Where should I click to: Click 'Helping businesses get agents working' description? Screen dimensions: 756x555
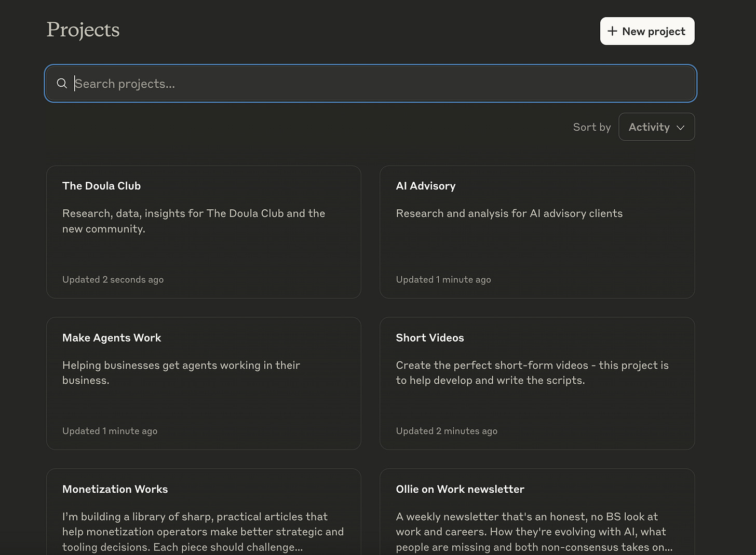tap(181, 373)
